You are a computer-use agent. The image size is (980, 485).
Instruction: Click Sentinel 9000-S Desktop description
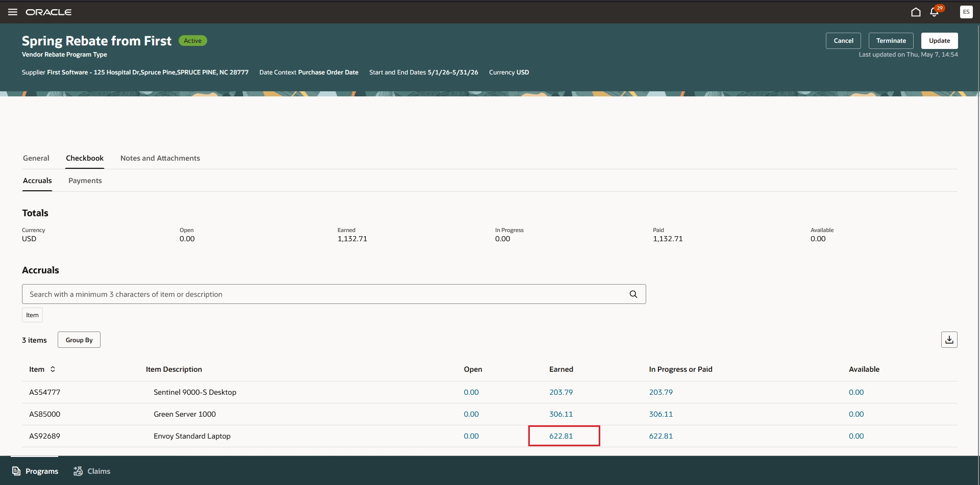[195, 392]
